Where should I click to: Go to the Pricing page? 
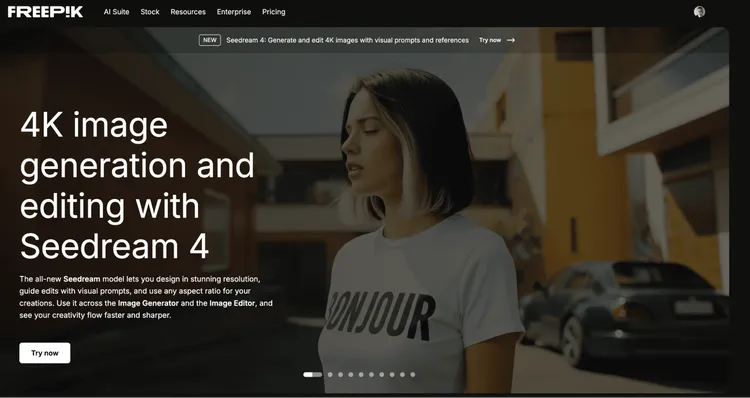point(274,12)
